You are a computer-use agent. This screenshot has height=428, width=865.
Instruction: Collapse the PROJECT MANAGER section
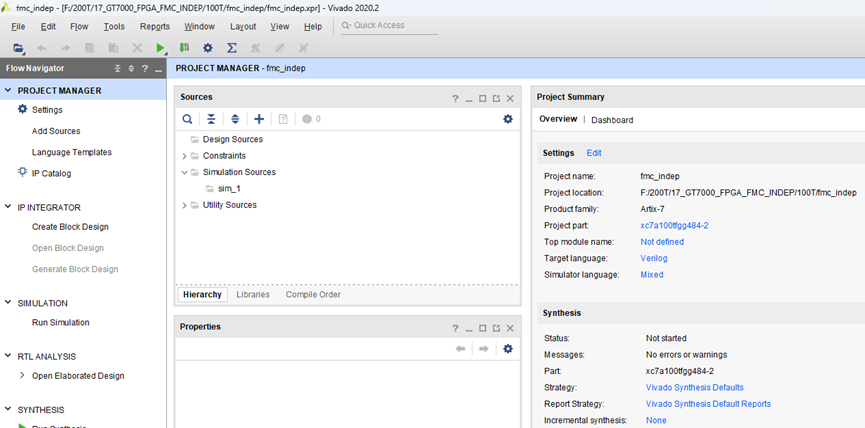pos(8,90)
